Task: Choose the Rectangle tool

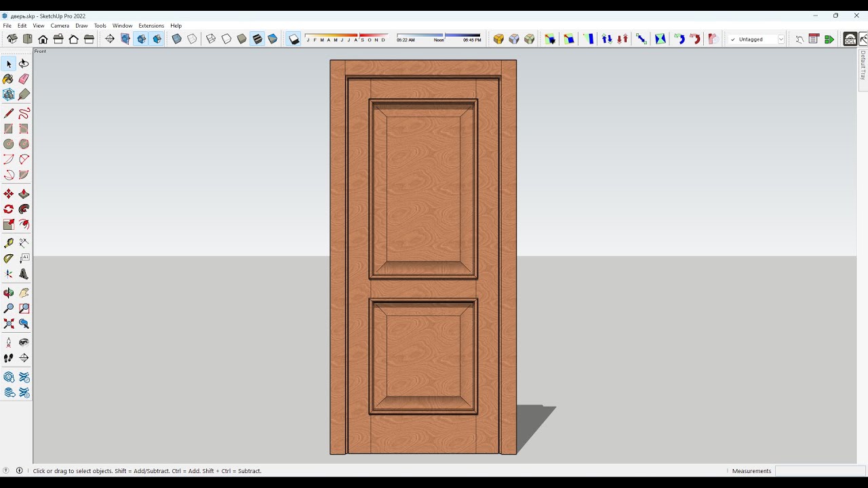Action: (x=9, y=129)
